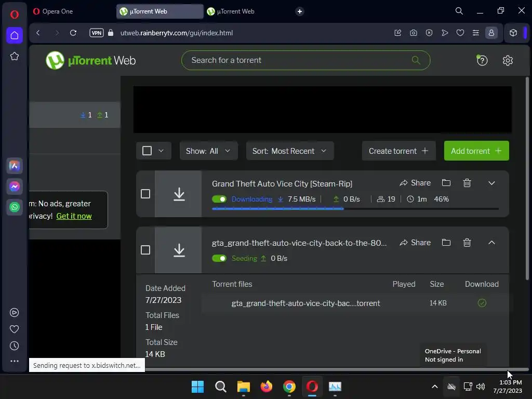This screenshot has height=399, width=532.
Task: Open sidebar three-dots settings
Action: point(14,362)
